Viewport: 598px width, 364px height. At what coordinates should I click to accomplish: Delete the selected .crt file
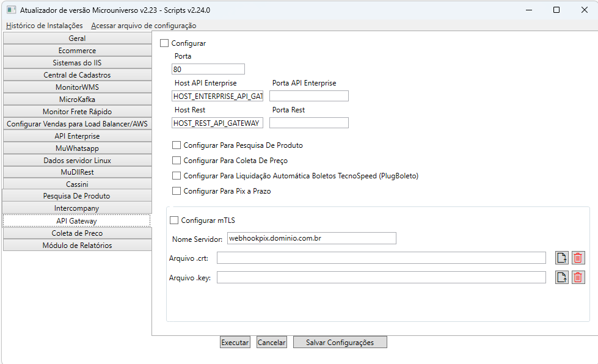click(x=578, y=258)
